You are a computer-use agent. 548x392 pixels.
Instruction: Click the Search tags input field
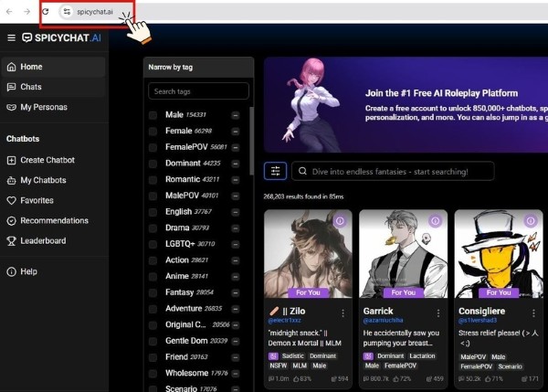198,91
